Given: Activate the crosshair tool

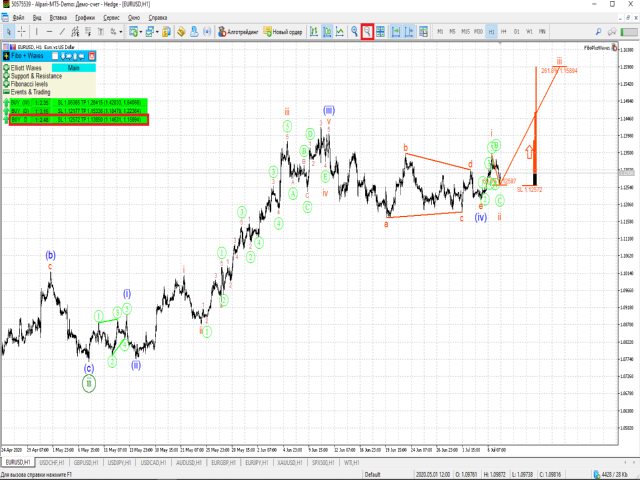Looking at the screenshot, I should point(22,31).
